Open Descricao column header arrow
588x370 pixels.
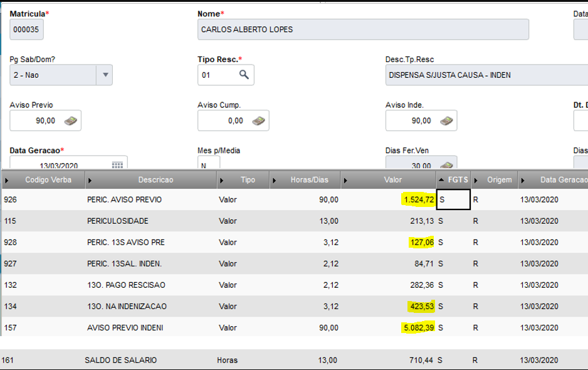click(x=90, y=181)
